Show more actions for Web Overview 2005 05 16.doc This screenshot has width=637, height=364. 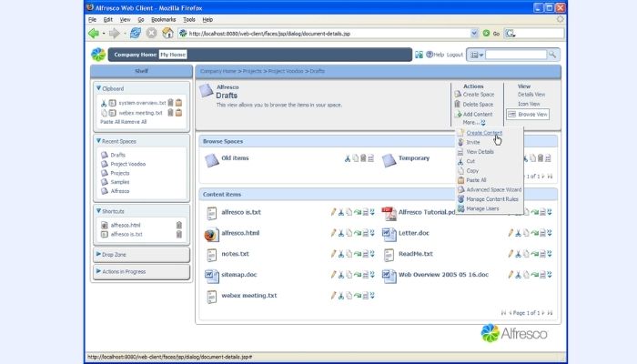[550, 275]
